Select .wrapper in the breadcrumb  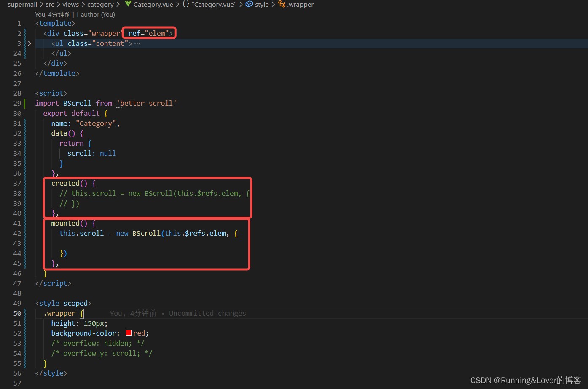pyautogui.click(x=301, y=5)
